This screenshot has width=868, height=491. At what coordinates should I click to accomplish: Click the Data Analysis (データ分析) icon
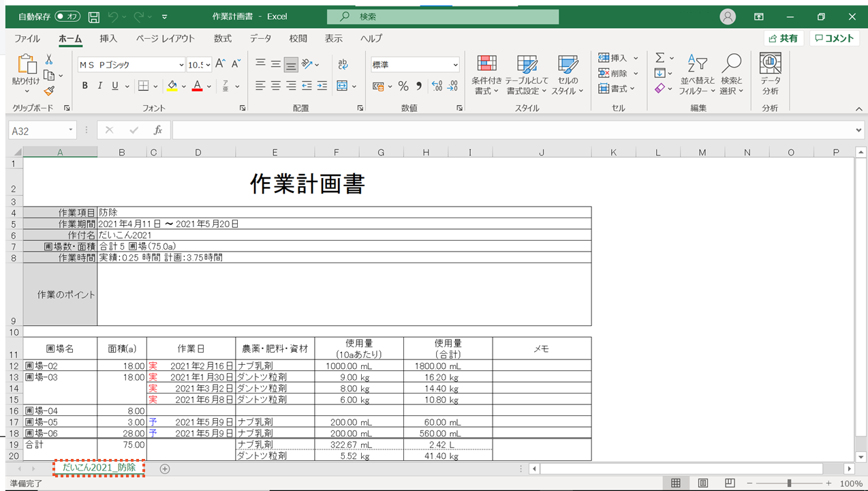770,75
